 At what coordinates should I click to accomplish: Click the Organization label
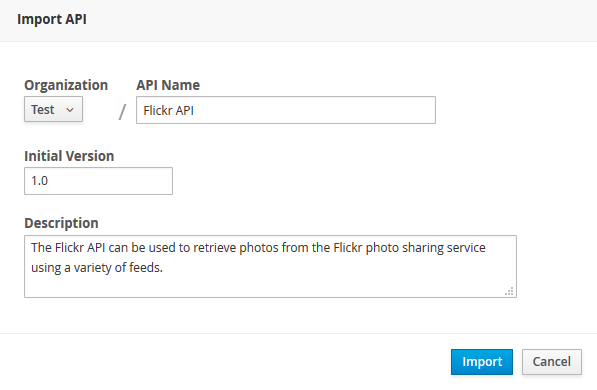tap(66, 85)
